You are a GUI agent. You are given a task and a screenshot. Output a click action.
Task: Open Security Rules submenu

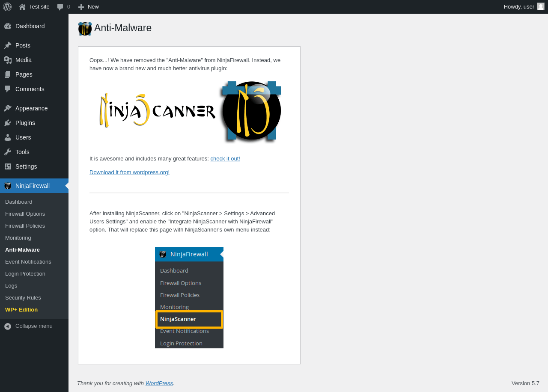pyautogui.click(x=23, y=297)
